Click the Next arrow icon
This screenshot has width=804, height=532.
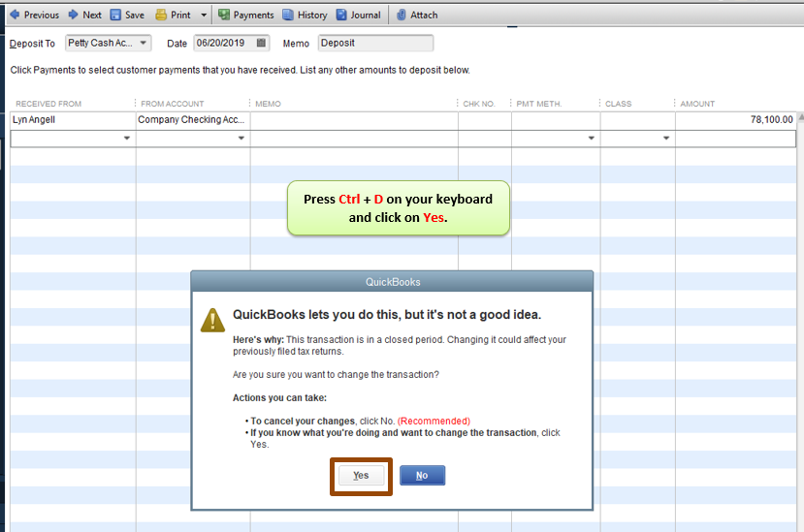click(74, 15)
